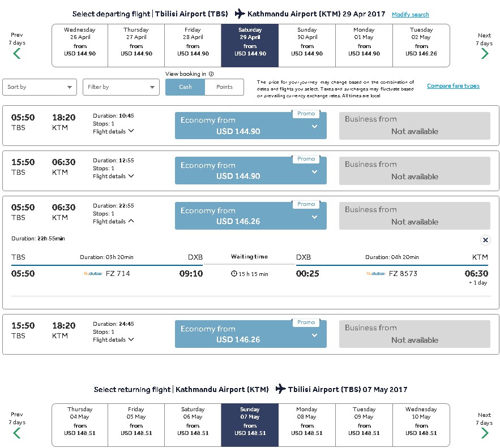Close the expanded flight details panel
500x448 pixels.
(485, 240)
